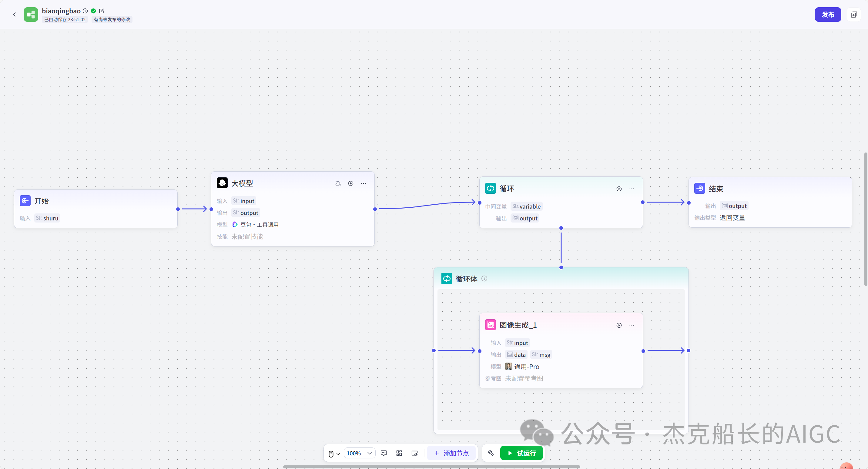Image resolution: width=868 pixels, height=469 pixels.
Task: Switch mouse interaction mode in bottom toolbar
Action: click(332, 453)
